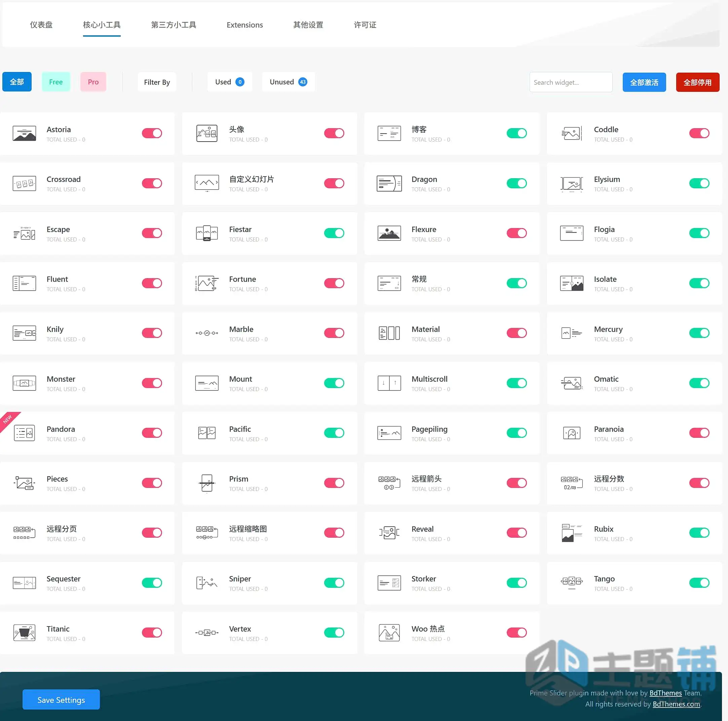Click the 全部激活 button

[644, 82]
